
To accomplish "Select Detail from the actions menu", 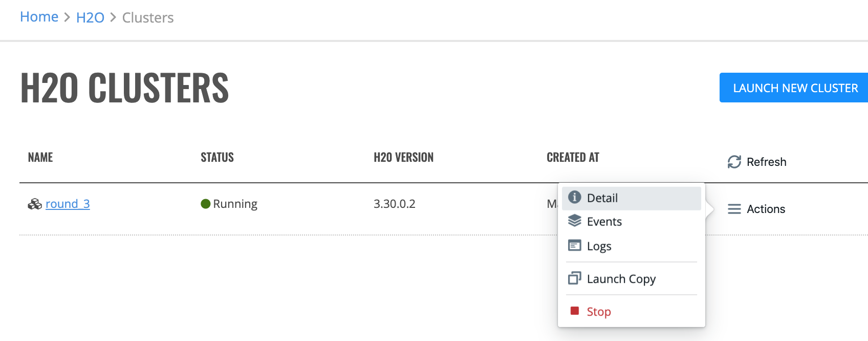I will (632, 198).
